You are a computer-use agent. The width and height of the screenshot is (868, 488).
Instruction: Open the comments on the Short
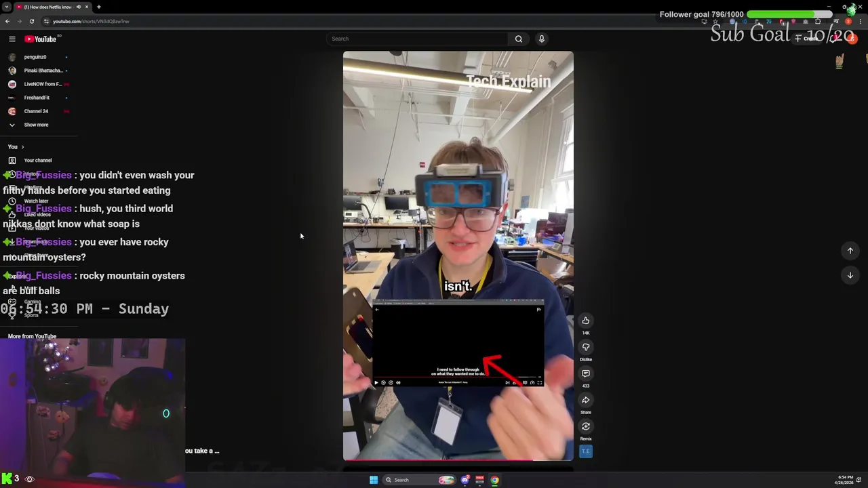[x=586, y=373]
